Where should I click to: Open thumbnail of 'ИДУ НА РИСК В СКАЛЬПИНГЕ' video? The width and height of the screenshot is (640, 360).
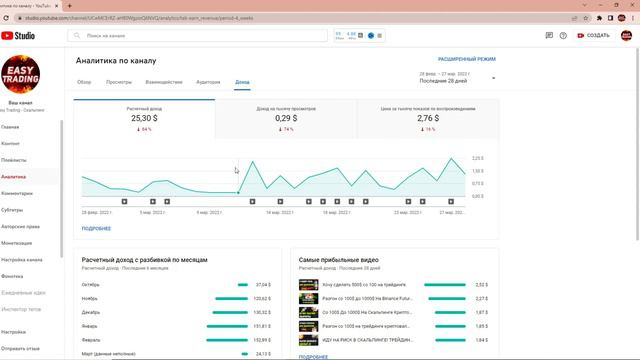(308, 340)
